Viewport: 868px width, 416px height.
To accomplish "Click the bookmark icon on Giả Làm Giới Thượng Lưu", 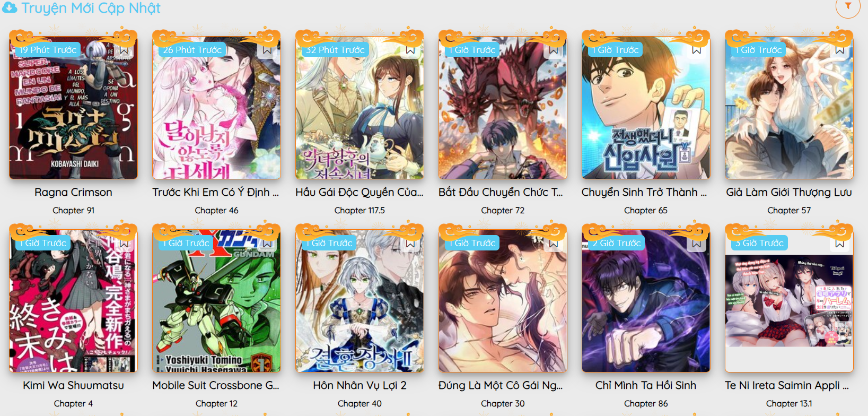I will pos(840,50).
